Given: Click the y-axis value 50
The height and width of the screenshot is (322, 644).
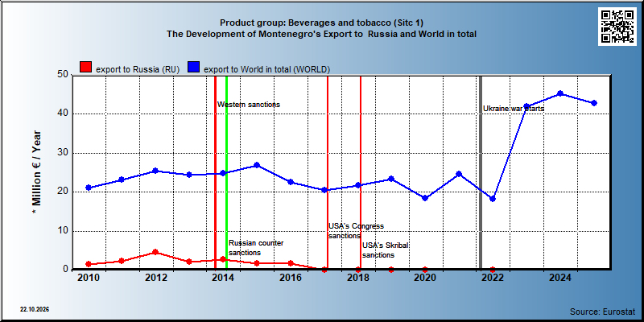Looking at the screenshot, I should coord(62,75).
